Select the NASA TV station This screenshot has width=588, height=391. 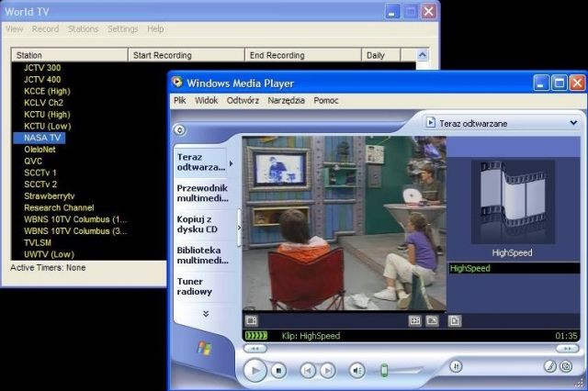(40, 138)
